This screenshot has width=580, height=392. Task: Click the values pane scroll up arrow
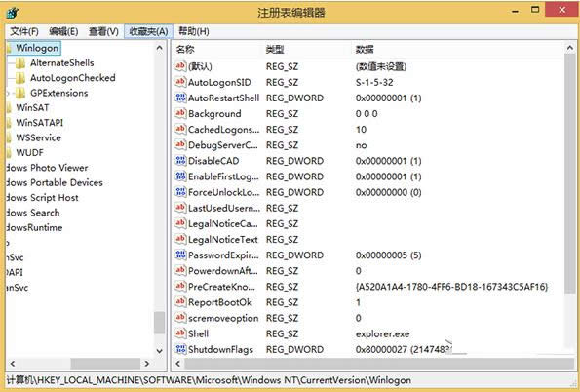click(569, 48)
